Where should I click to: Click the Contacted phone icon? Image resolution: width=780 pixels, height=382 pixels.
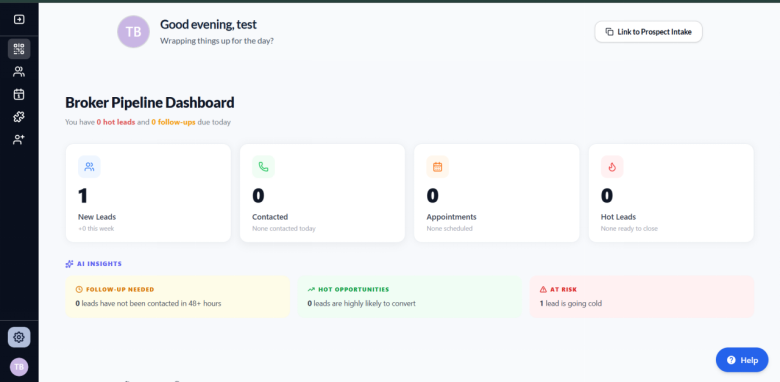pos(263,167)
